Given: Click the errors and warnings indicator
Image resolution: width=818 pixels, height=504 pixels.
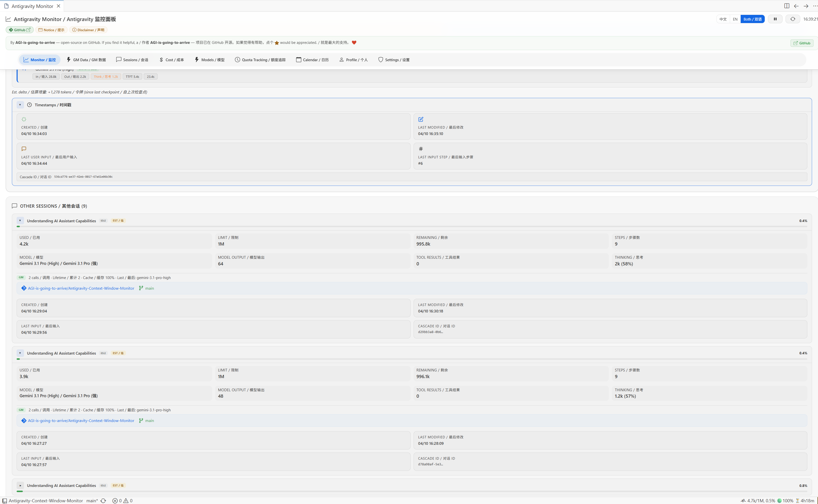Looking at the screenshot, I should [122, 500].
